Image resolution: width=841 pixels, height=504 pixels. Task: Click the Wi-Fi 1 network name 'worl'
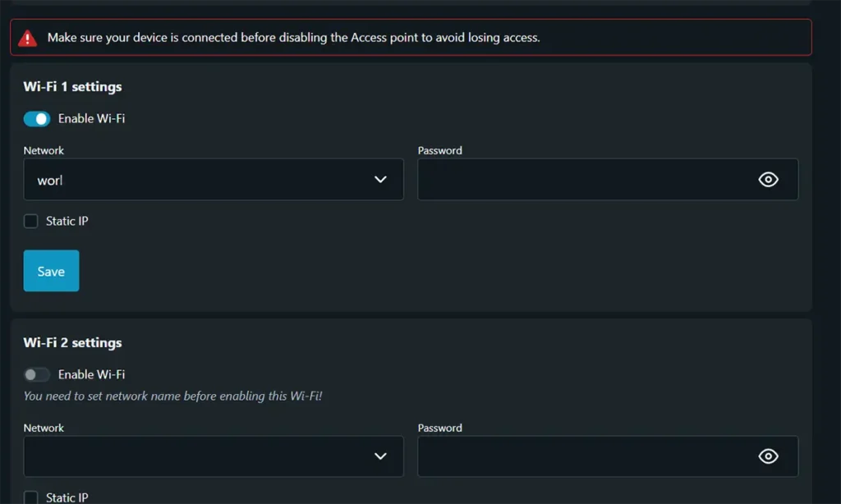(50, 181)
